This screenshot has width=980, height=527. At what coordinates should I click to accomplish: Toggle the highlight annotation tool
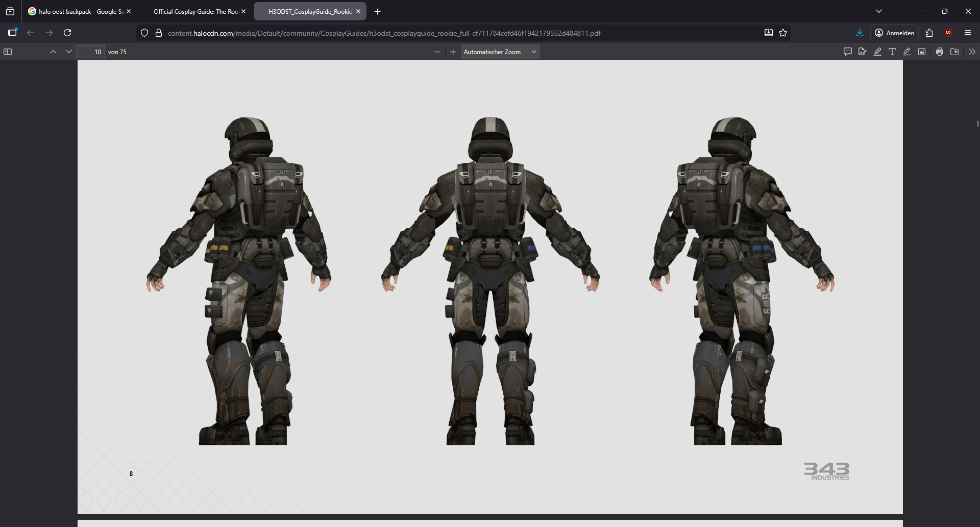click(x=877, y=52)
